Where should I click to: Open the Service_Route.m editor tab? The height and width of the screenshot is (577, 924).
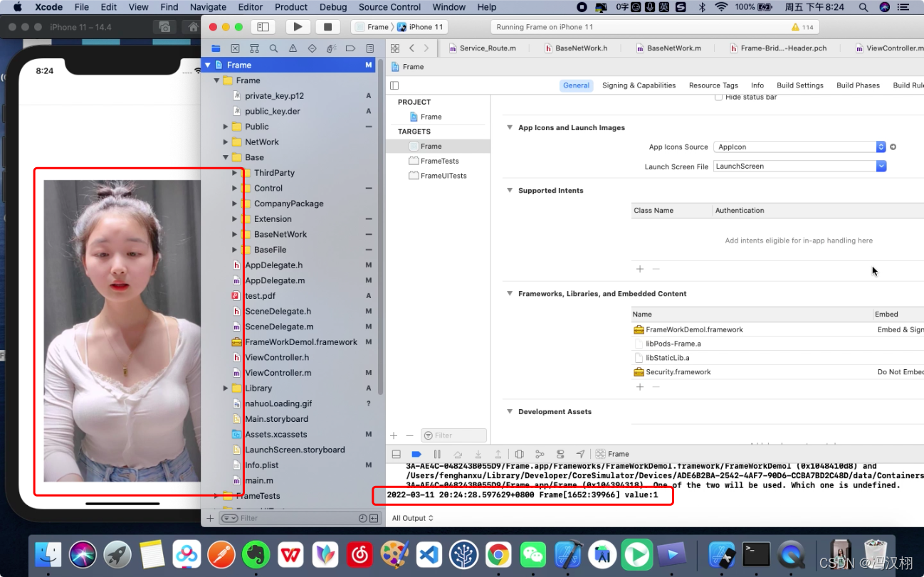[x=483, y=48]
